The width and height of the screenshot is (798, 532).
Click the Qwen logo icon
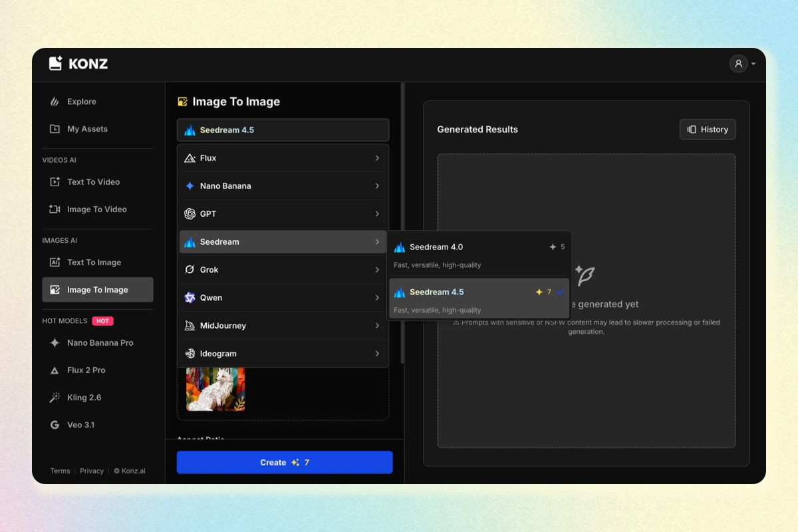(190, 298)
